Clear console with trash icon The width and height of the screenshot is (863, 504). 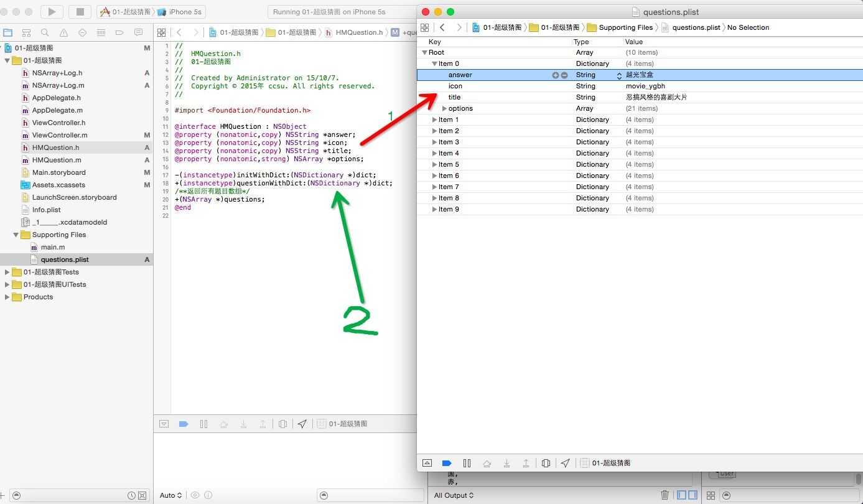tap(665, 495)
